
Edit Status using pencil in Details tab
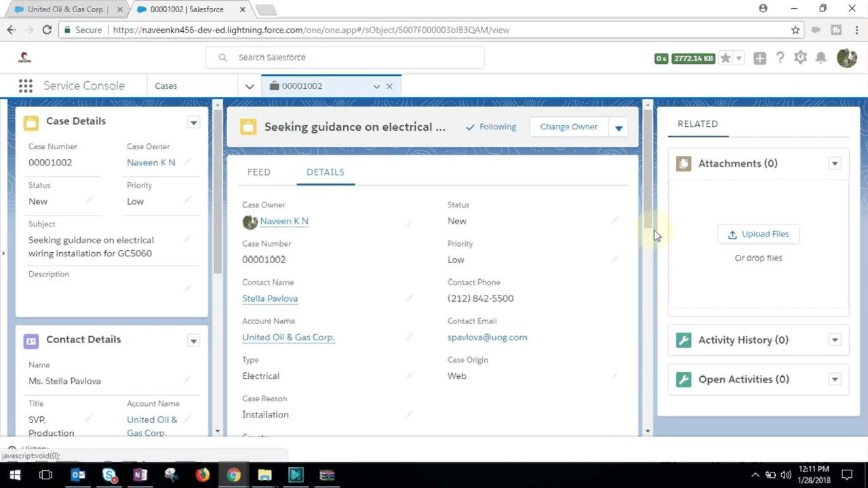(x=615, y=221)
